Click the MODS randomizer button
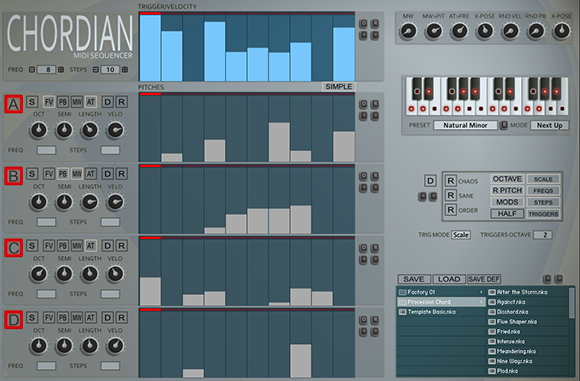Viewport: 580px width, 381px height. click(x=507, y=202)
